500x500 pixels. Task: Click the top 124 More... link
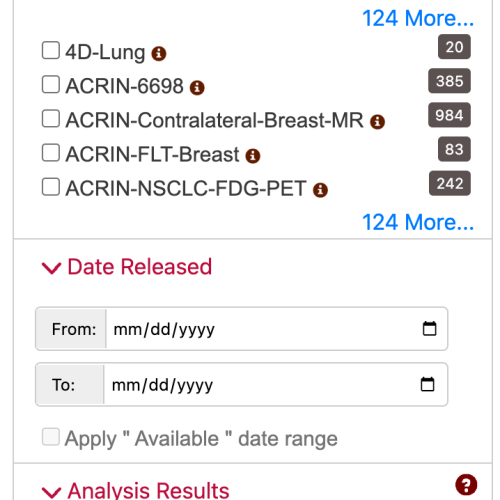pos(418,18)
